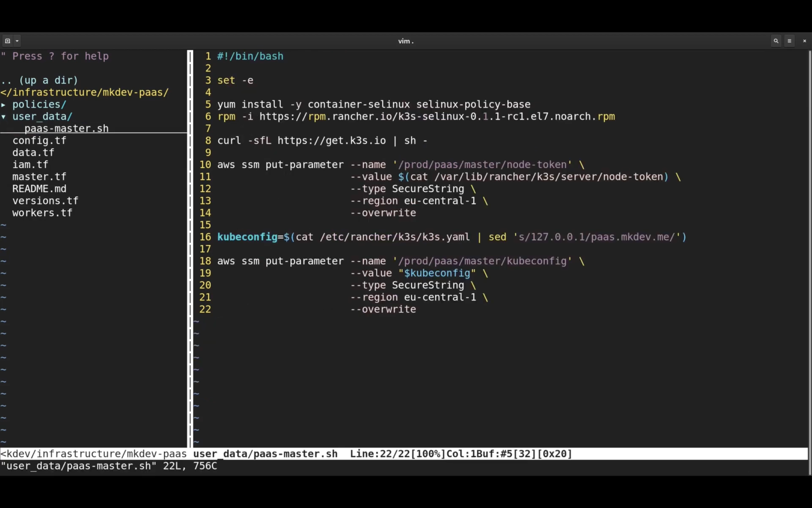Click the new tab icon in title bar
This screenshot has height=508, width=812.
click(7, 41)
